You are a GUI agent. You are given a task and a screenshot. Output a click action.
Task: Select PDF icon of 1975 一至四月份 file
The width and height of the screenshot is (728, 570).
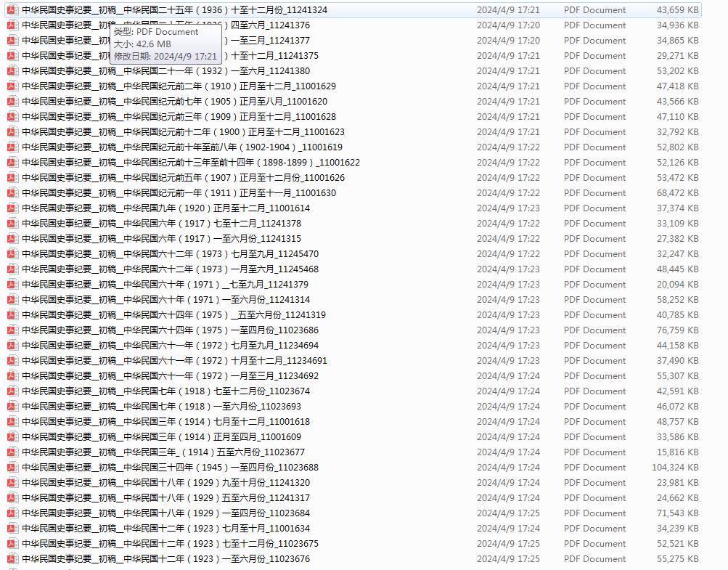(x=12, y=330)
